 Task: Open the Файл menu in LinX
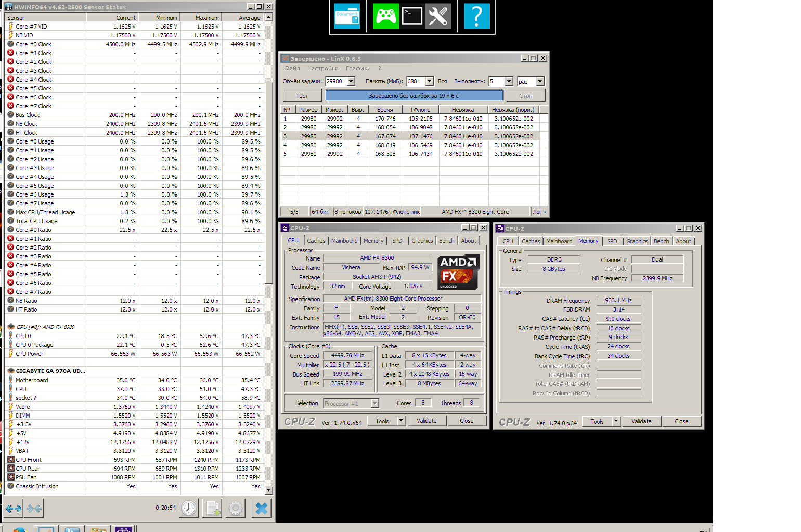(x=292, y=68)
